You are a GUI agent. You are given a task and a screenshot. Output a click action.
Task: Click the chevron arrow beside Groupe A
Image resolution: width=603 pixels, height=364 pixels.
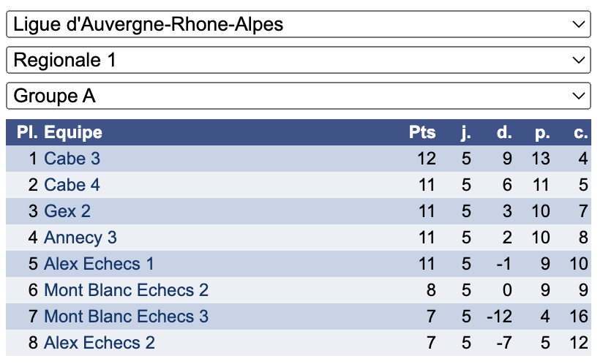tap(578, 96)
